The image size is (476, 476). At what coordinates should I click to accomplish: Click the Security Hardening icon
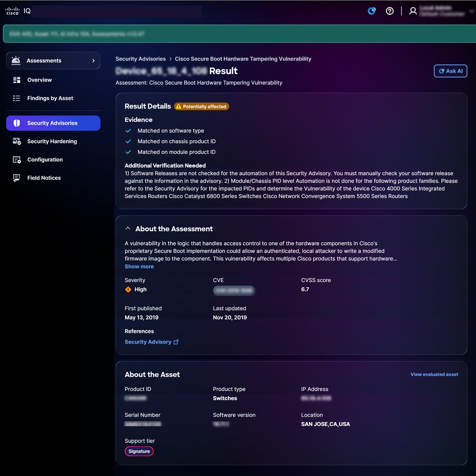click(17, 141)
